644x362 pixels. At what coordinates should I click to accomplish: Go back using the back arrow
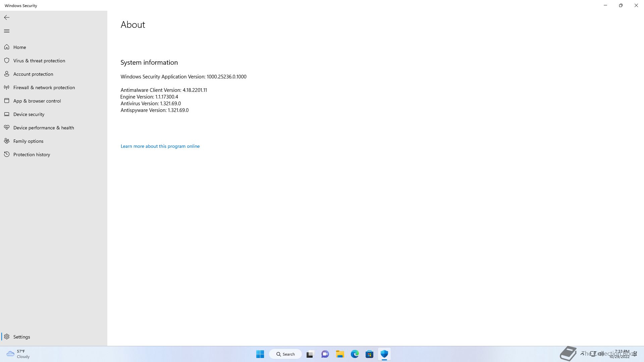click(7, 17)
